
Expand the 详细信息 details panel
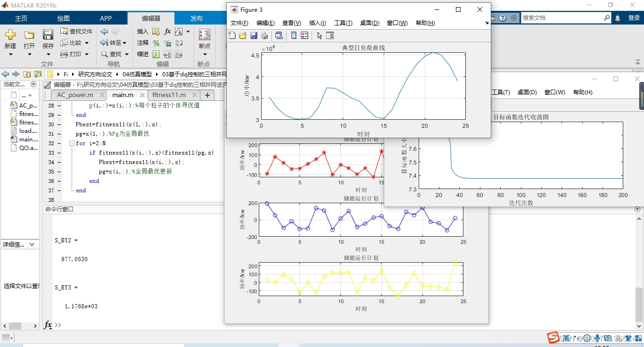(x=32, y=244)
